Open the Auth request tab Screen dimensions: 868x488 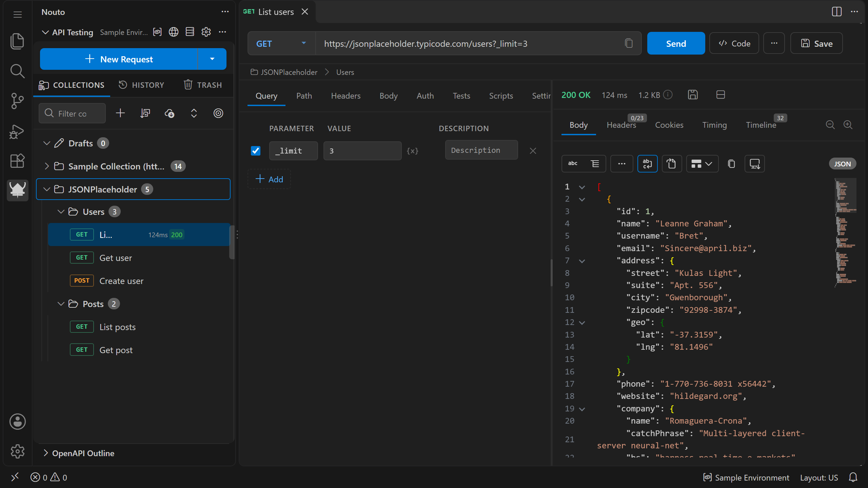point(425,96)
